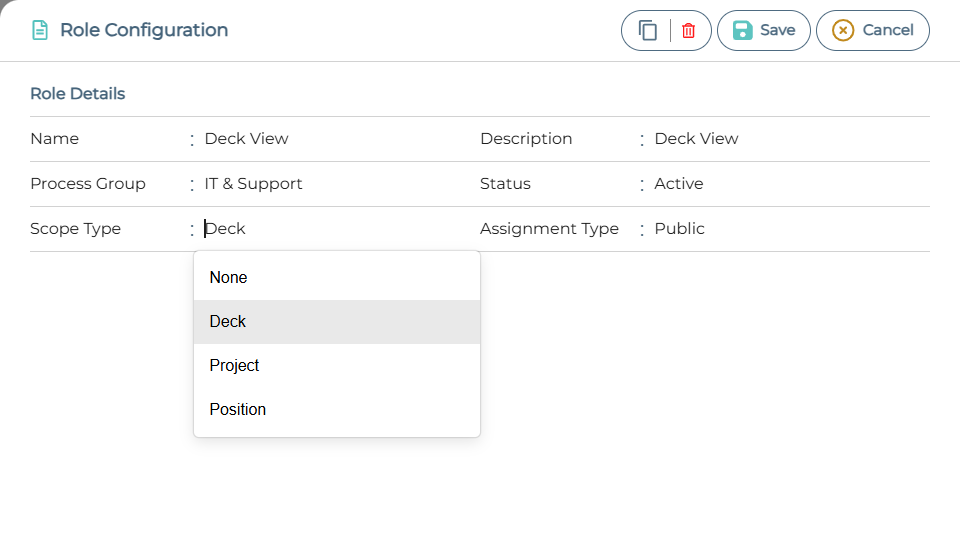
Task: Click the copy role icon
Action: click(648, 31)
